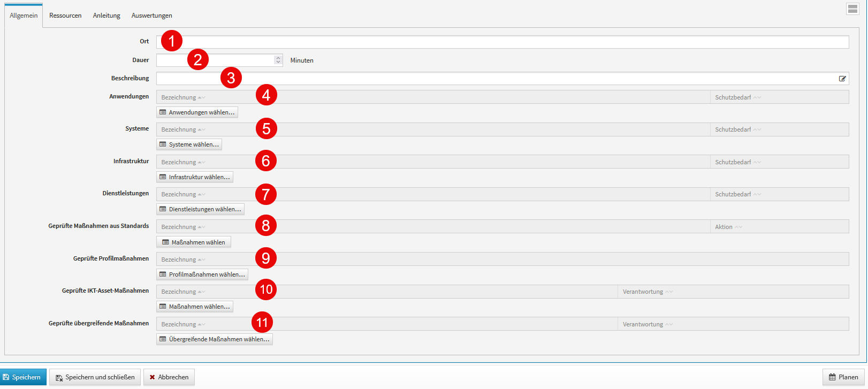Sort Geprüfte IKT-Asset-Maßnahmen by Bezeichnung
Screen dimensions: 868x389
pyautogui.click(x=183, y=292)
